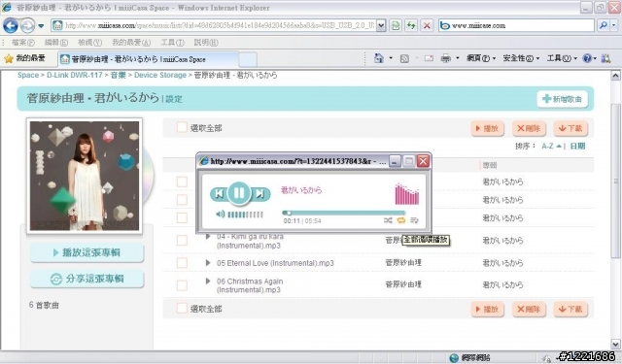Play 04 - Kimi ga iru kara triangle
Image resolution: width=622 pixels, height=364 pixels.
[207, 236]
